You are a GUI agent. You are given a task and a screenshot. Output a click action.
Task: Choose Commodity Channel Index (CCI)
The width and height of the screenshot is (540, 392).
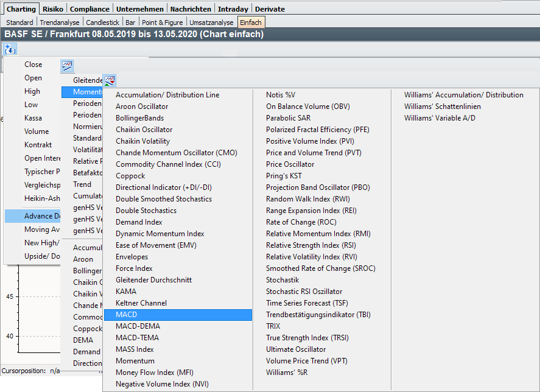click(x=168, y=164)
